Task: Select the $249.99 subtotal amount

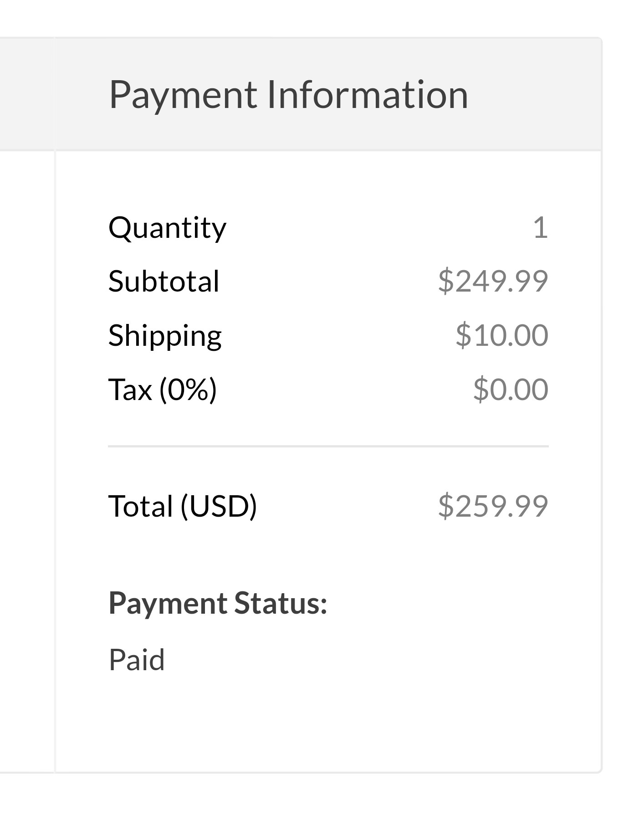Action: coord(493,281)
